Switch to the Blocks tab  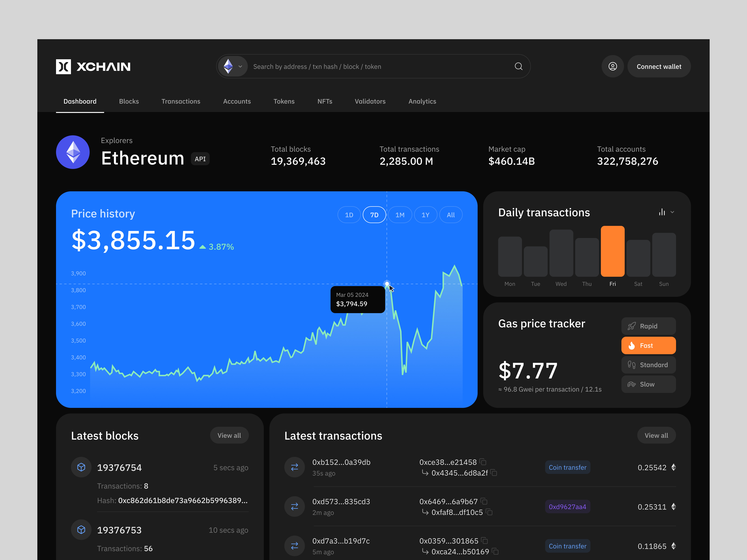coord(129,101)
